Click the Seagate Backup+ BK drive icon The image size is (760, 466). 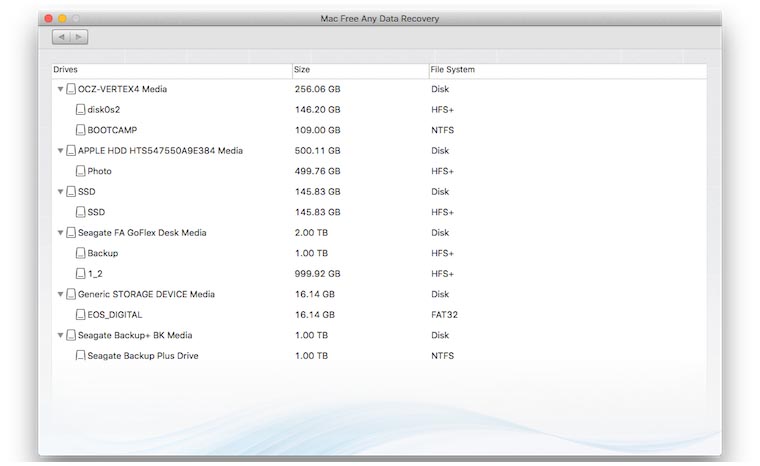71,335
